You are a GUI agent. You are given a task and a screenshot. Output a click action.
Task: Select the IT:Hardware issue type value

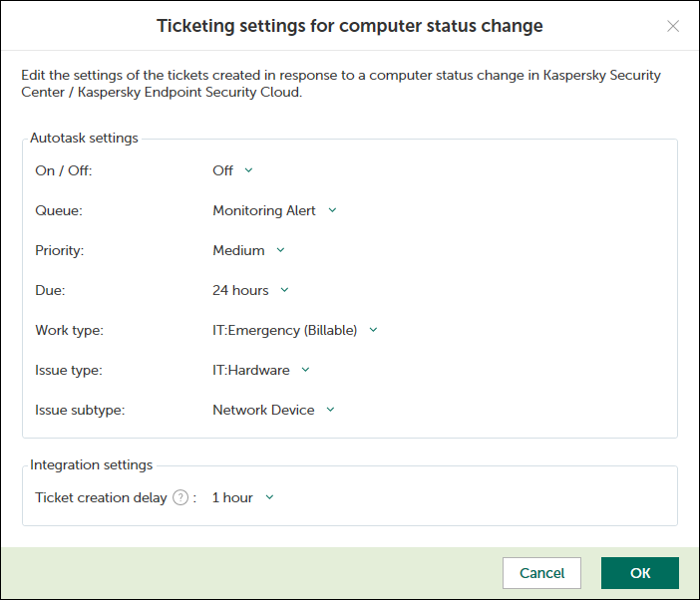pyautogui.click(x=251, y=370)
